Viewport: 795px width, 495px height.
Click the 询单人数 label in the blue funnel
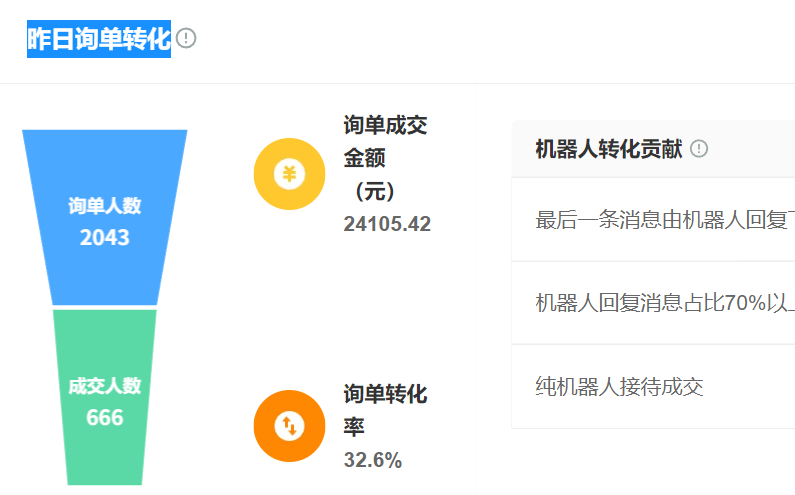[105, 206]
